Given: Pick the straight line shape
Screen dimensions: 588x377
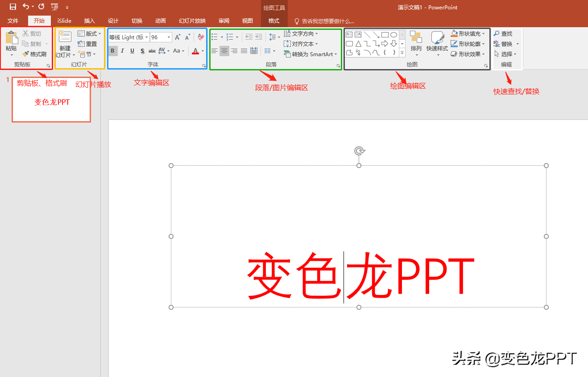Looking at the screenshot, I should (367, 34).
